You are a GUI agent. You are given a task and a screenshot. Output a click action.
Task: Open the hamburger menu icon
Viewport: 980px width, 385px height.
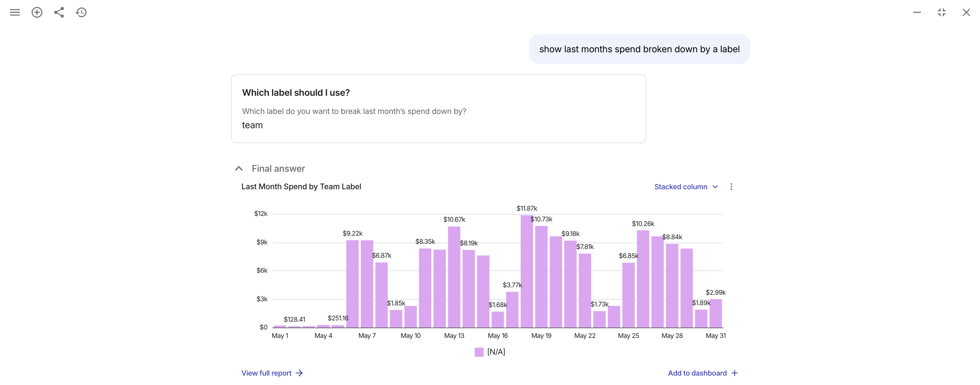(x=15, y=13)
